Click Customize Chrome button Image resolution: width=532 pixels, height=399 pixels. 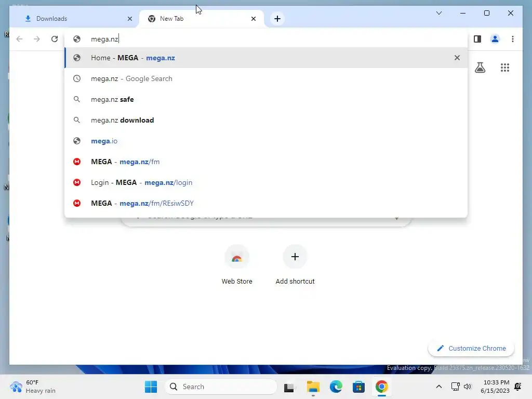[471, 349]
